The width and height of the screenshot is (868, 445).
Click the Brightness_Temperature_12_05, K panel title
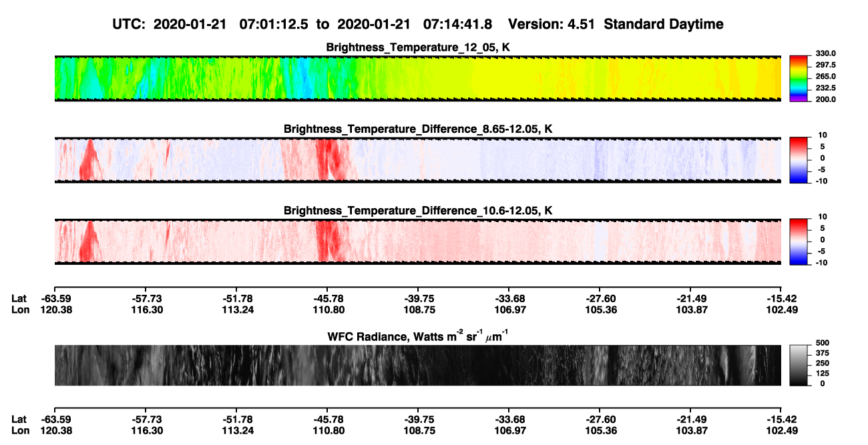click(418, 47)
